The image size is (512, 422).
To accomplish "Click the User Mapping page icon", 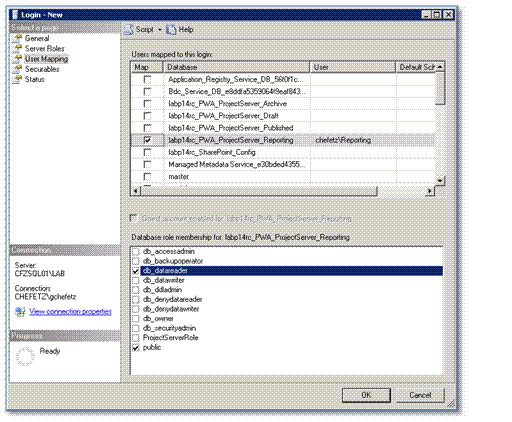I will pyautogui.click(x=17, y=59).
